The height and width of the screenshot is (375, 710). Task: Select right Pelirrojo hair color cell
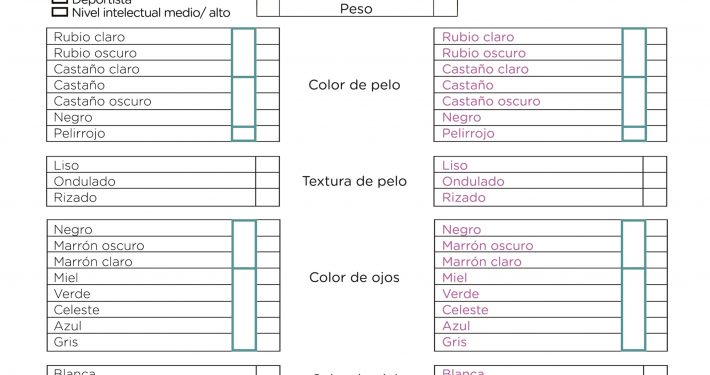(656, 133)
